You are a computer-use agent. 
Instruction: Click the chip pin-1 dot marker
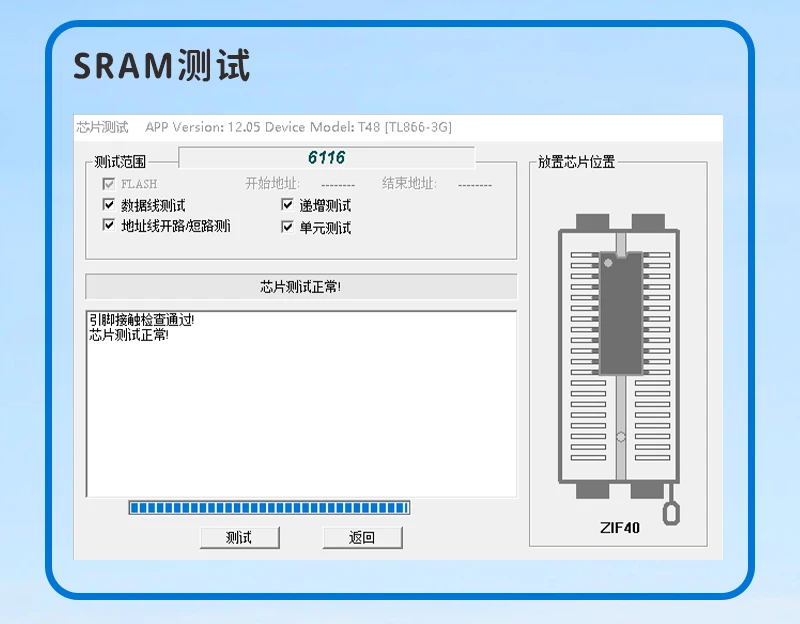coord(608,263)
